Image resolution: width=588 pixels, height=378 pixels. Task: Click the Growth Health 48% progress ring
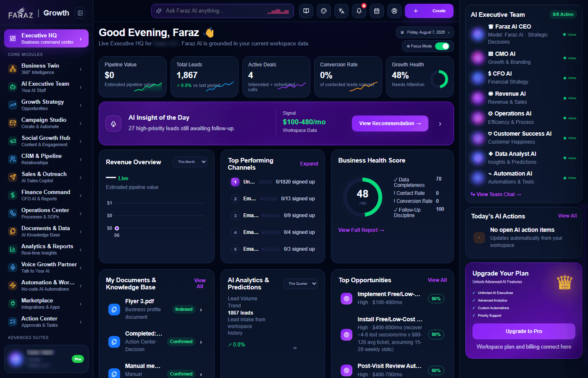click(439, 79)
